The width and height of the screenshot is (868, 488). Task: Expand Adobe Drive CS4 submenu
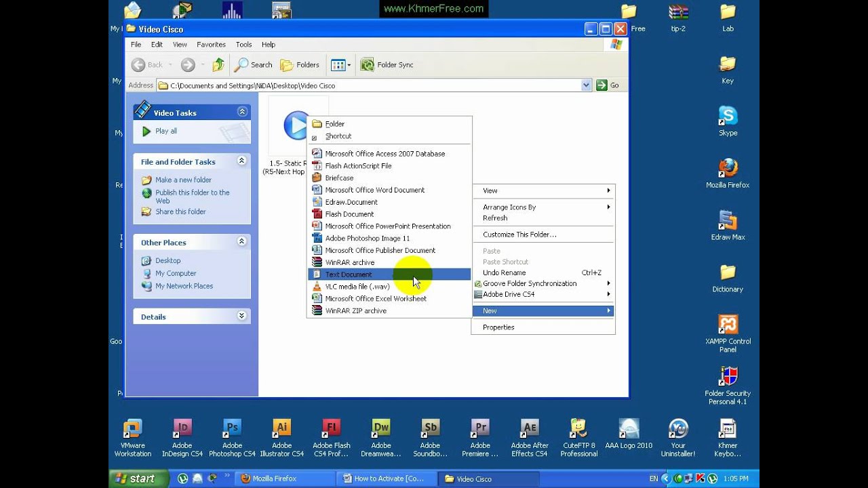point(543,295)
